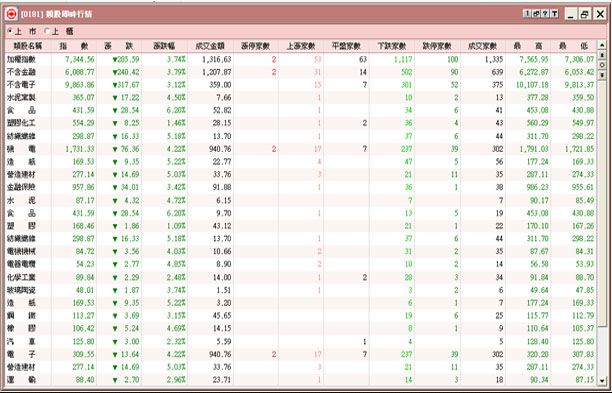Select the 加權指數 row
Viewport: 612px width, 393px height.
(x=301, y=59)
